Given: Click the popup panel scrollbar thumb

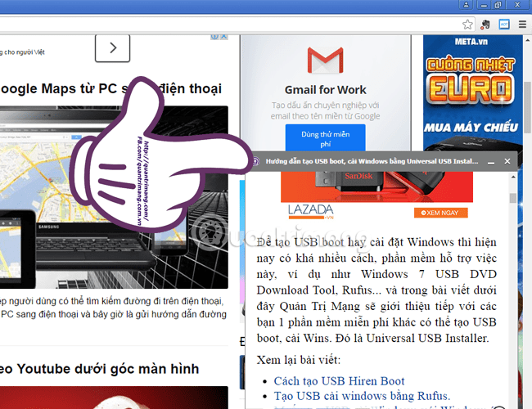Looking at the screenshot, I should [x=513, y=198].
